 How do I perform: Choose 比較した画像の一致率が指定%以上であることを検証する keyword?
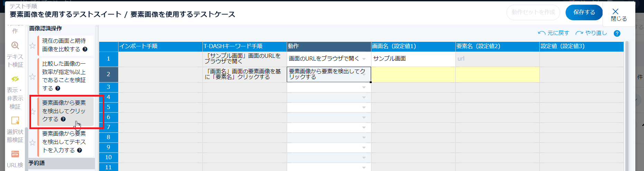coord(64,76)
